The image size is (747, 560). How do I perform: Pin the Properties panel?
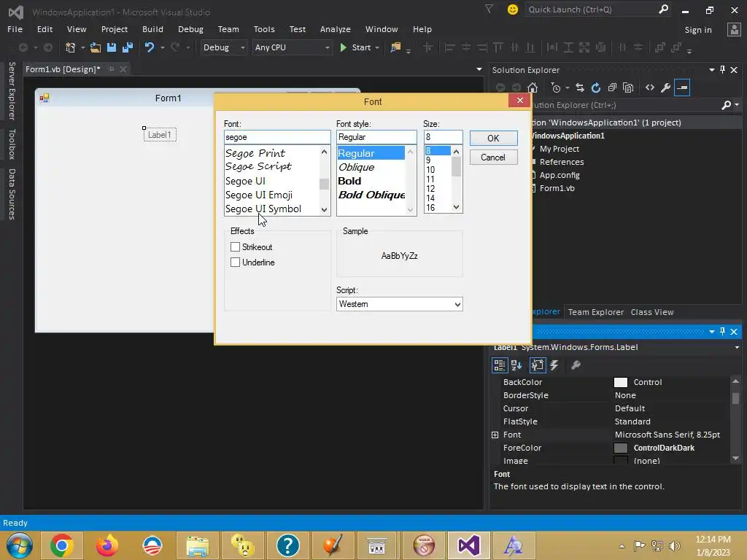tap(722, 331)
